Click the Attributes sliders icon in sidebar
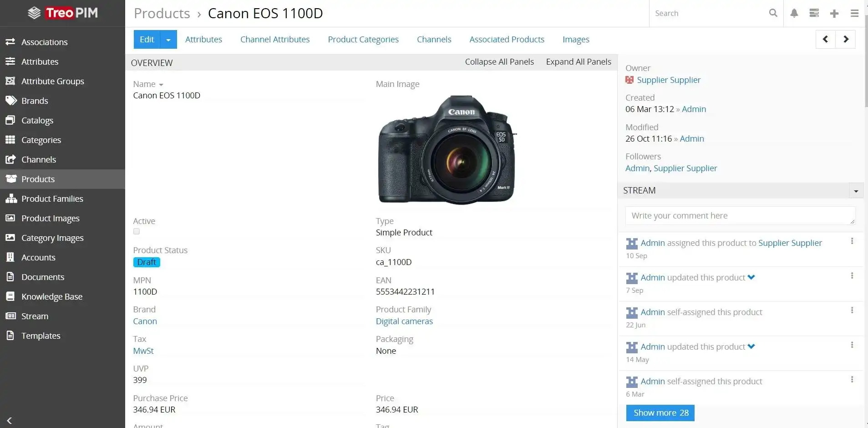This screenshot has height=428, width=868. click(10, 61)
